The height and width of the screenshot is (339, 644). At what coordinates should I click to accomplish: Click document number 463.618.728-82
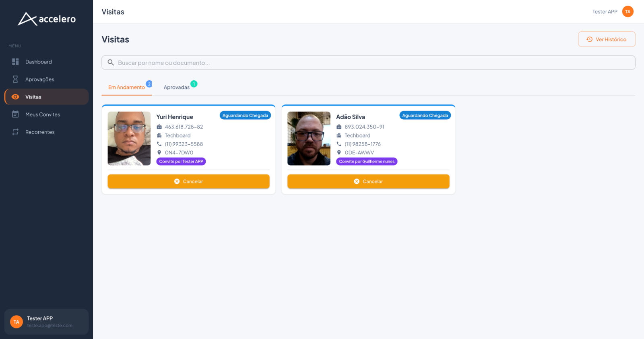point(184,127)
